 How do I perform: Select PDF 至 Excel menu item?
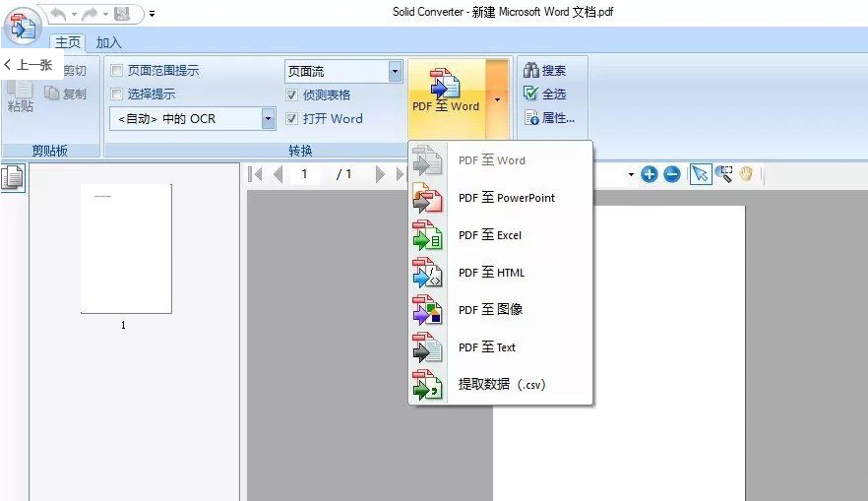pos(500,235)
